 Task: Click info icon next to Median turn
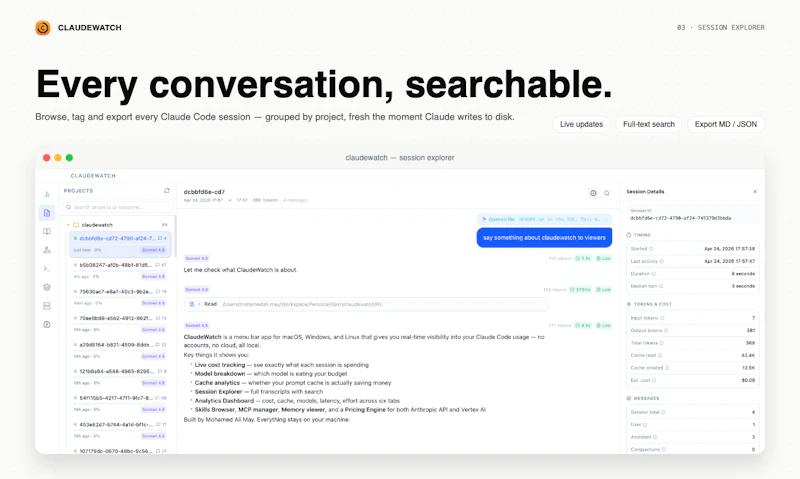[661, 286]
